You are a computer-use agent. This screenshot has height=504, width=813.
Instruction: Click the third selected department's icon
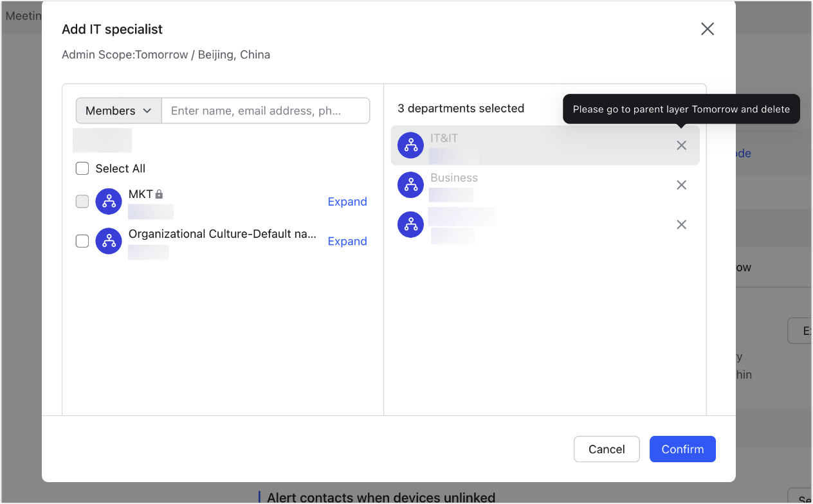pyautogui.click(x=410, y=224)
